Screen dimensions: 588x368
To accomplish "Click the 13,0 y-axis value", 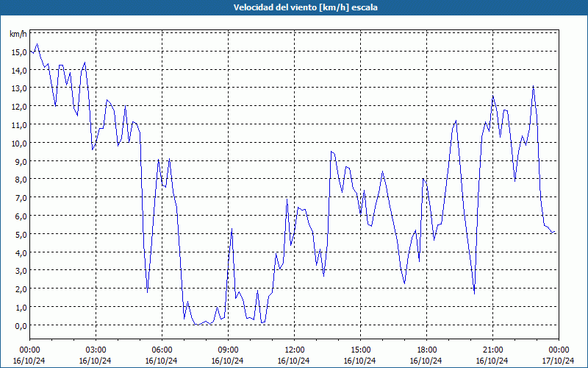I will pyautogui.click(x=19, y=88).
